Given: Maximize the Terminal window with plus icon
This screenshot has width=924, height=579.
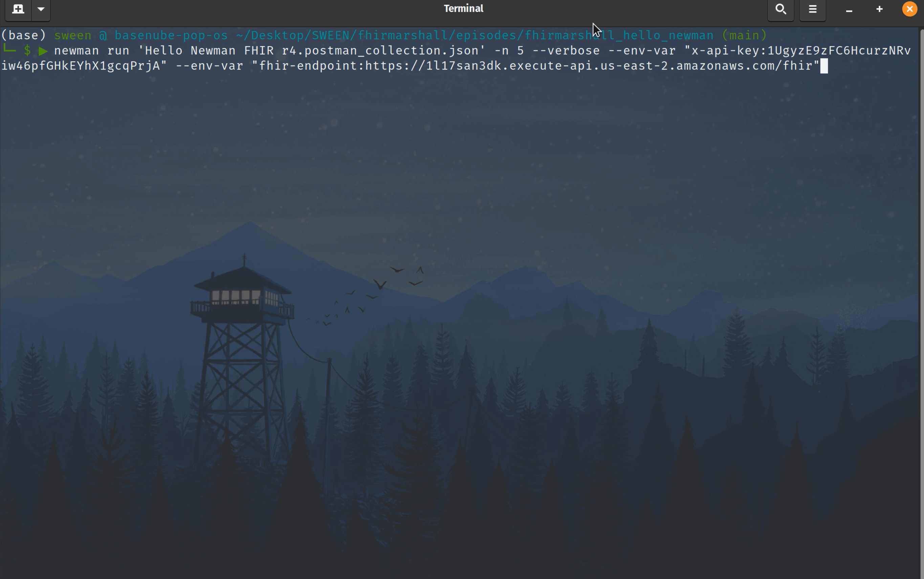Looking at the screenshot, I should [x=880, y=9].
